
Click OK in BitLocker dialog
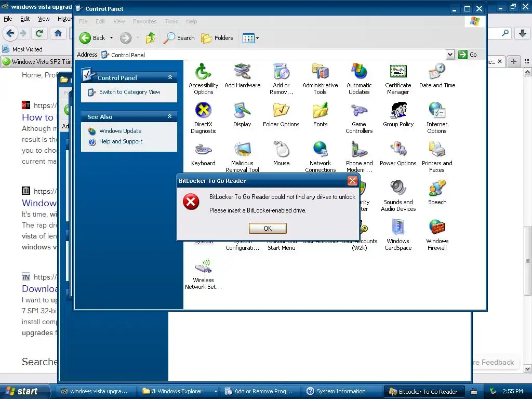point(268,229)
